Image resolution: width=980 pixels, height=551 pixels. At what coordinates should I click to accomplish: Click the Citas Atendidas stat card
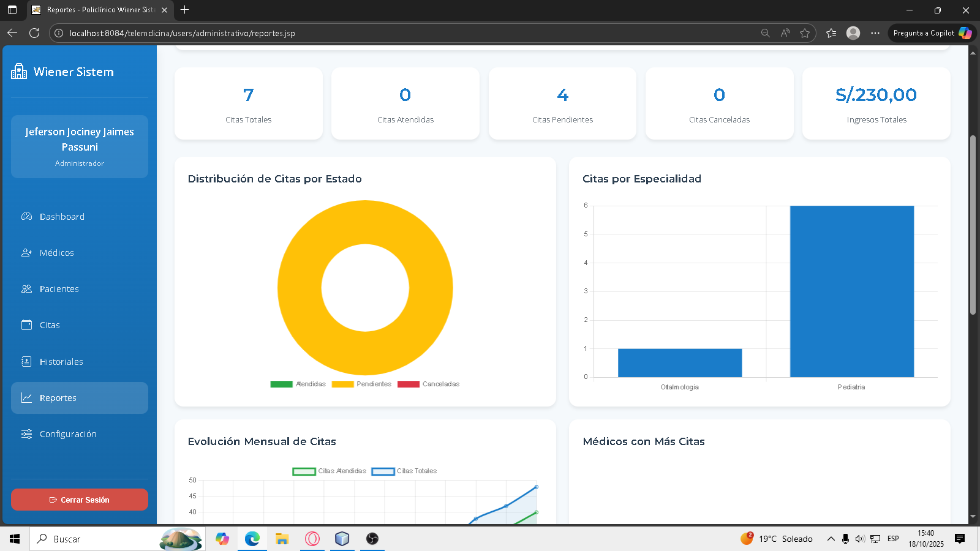click(x=405, y=103)
